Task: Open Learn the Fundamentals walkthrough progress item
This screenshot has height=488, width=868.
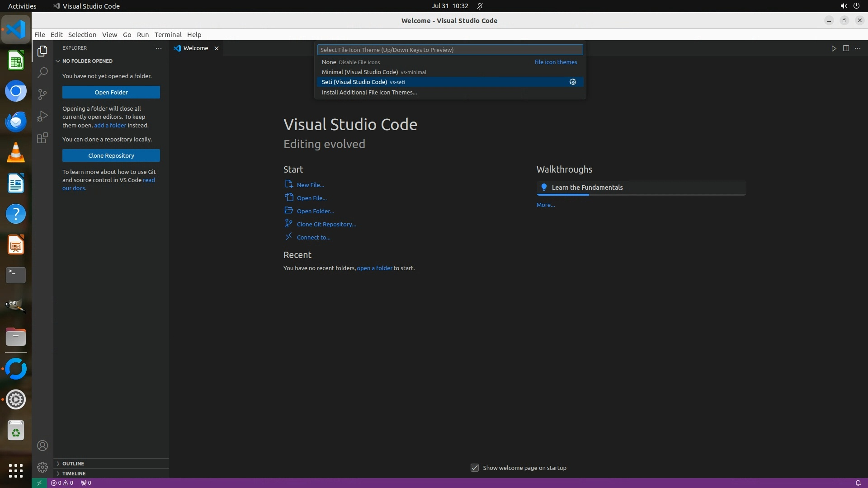Action: click(641, 188)
